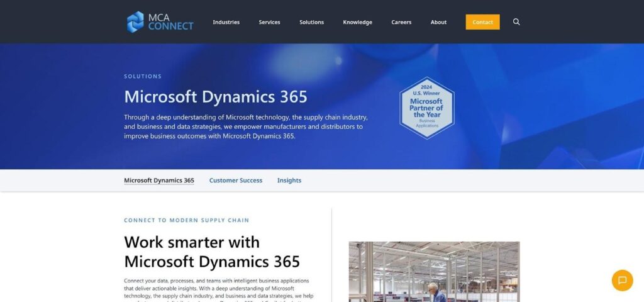The height and width of the screenshot is (302, 644).
Task: Click the Microsoft Partner of the Year badge
Action: (427, 108)
